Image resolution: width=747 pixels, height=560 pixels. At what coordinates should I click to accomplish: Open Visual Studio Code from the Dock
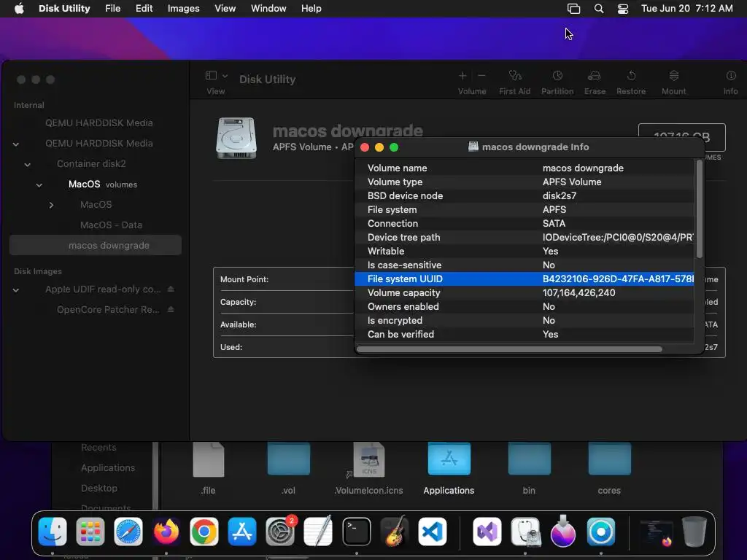pos(433,532)
